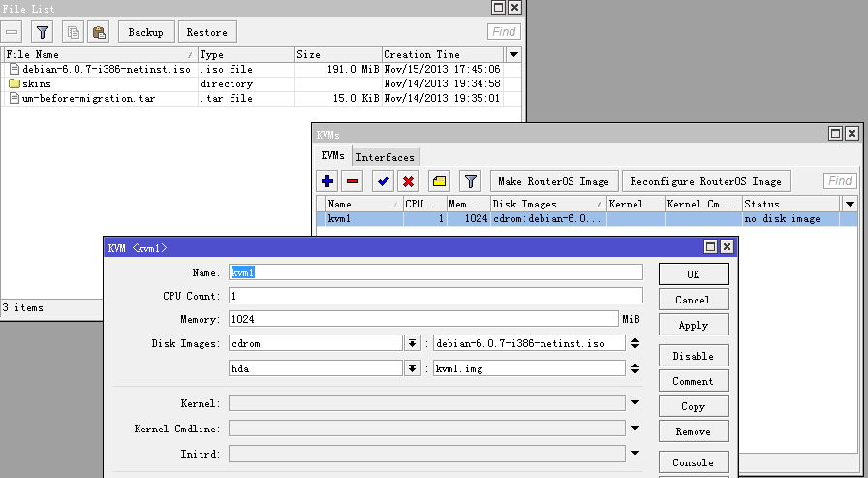Screen dimensions: 868x478
Task: Click Reconfigure RouterOS Image button
Action: pos(706,181)
